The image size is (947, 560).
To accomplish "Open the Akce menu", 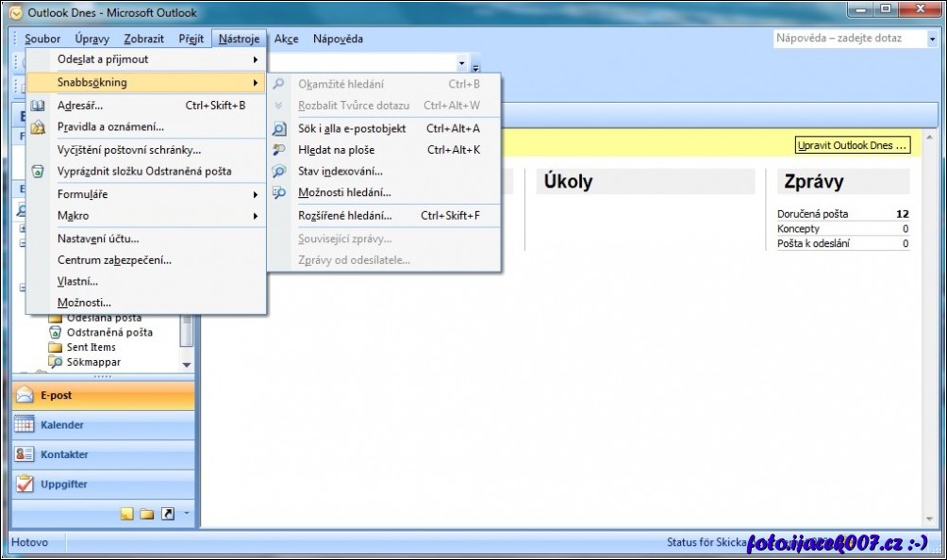I will [x=286, y=39].
